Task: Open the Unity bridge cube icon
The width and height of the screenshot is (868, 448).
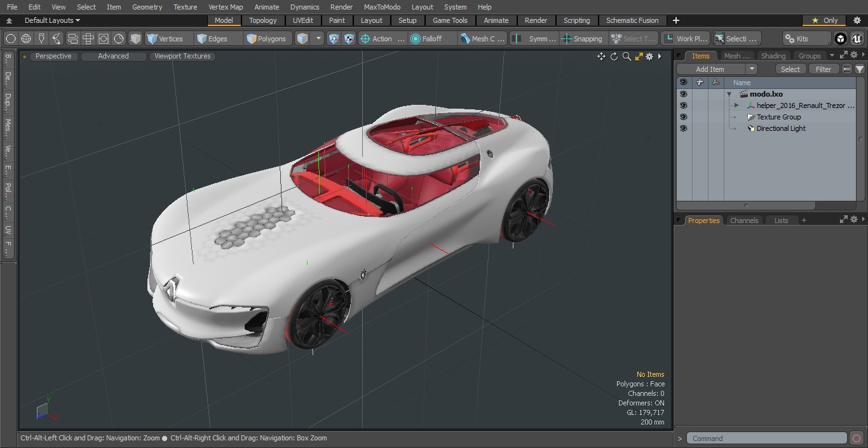Action: [841, 39]
